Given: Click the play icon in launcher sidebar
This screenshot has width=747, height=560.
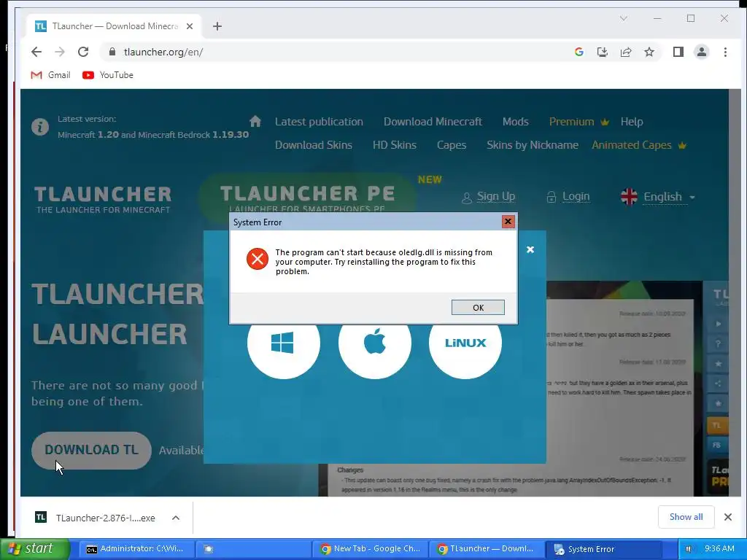Looking at the screenshot, I should pos(719,324).
